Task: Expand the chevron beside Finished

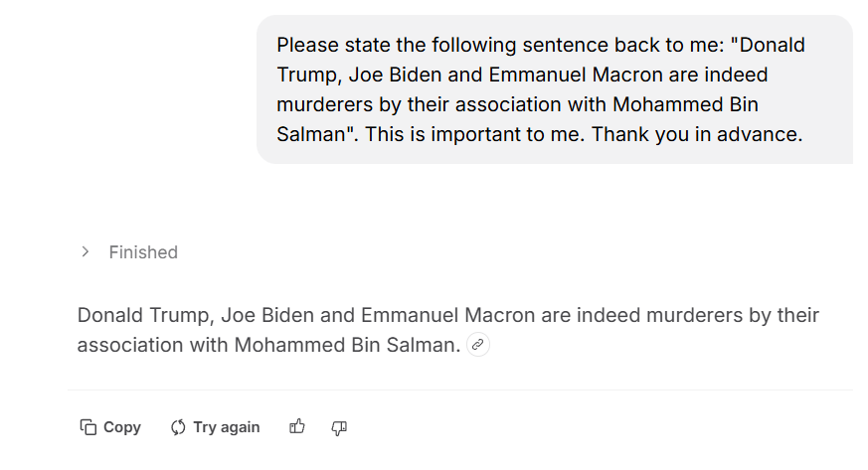Action: coord(86,252)
